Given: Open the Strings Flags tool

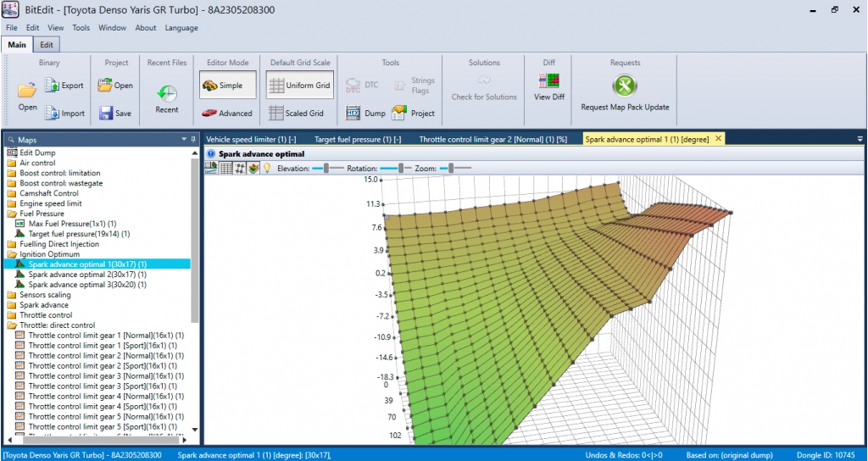Looking at the screenshot, I should (x=415, y=86).
